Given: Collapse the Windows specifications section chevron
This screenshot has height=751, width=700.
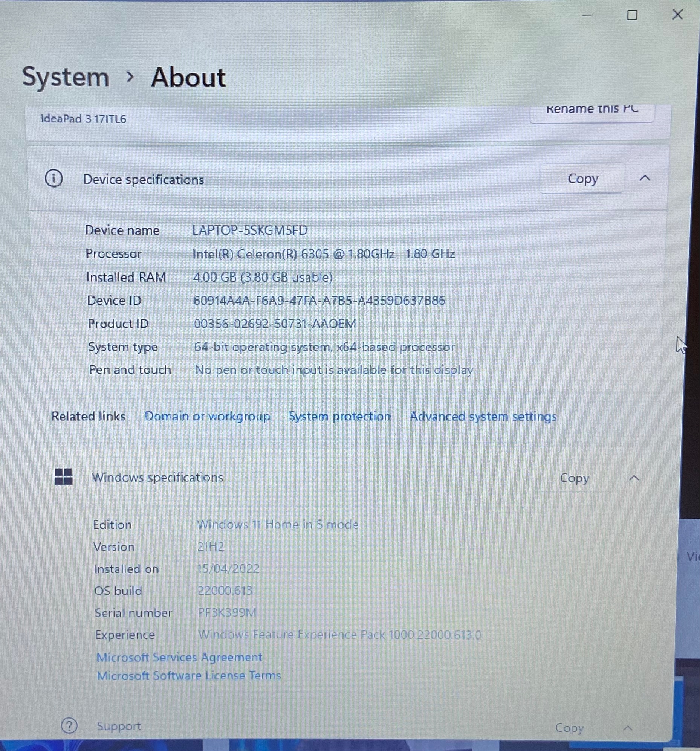Looking at the screenshot, I should [x=634, y=478].
